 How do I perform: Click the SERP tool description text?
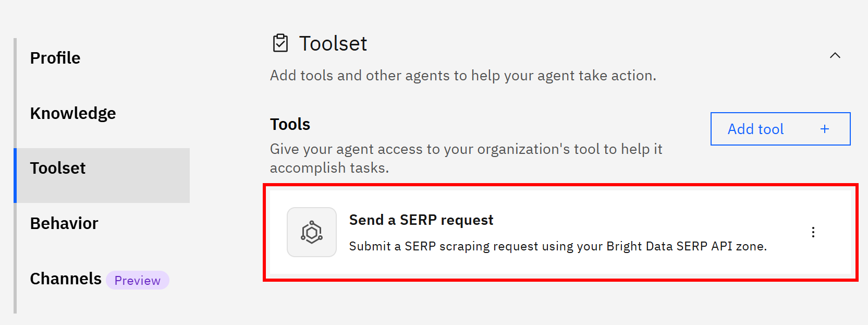point(558,246)
